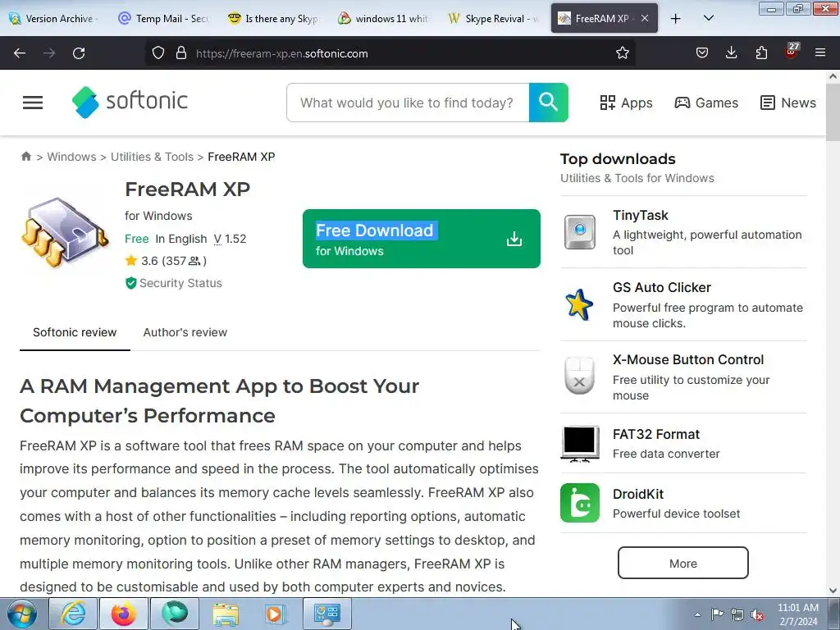Click the network tray icon
840x630 pixels.
click(737, 614)
